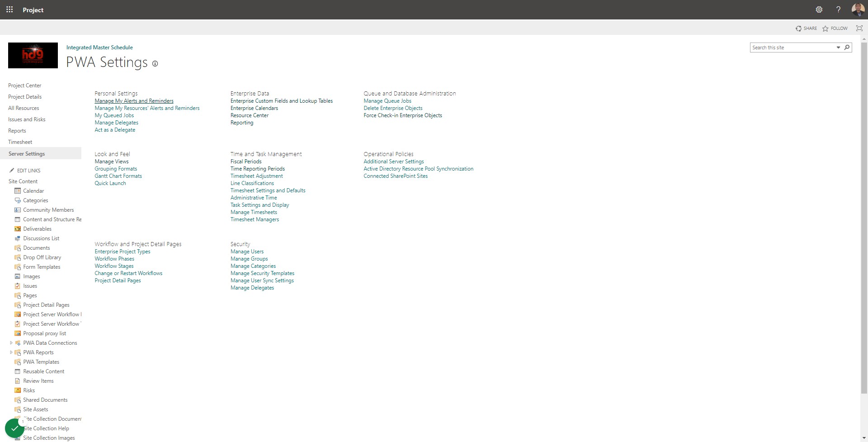Screen dimensions: 868x442
Task: Open Gantt Chart Formats link
Action: click(x=118, y=176)
